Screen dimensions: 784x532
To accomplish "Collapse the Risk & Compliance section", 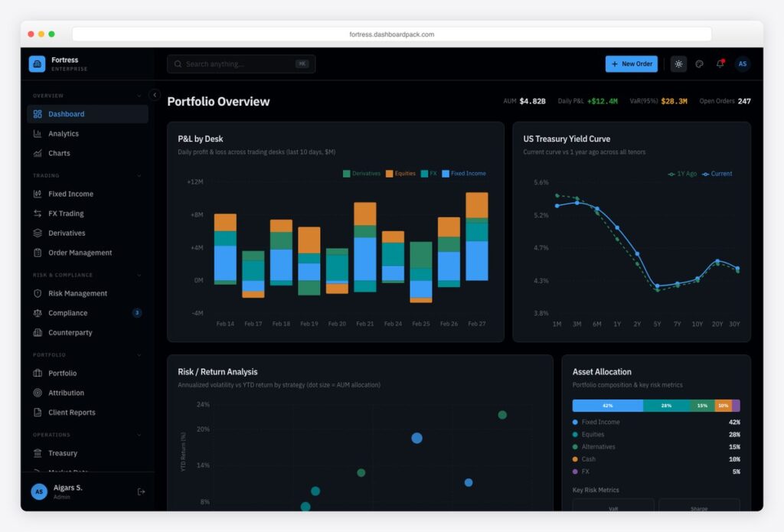I will click(x=139, y=275).
